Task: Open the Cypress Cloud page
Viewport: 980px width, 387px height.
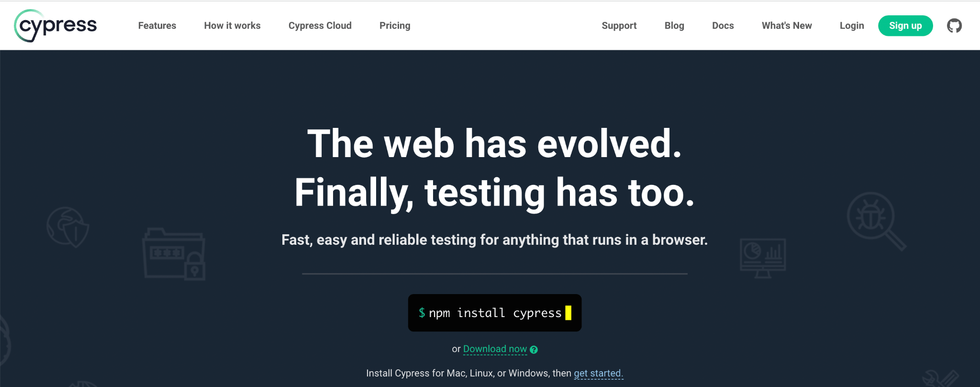Action: coord(320,26)
